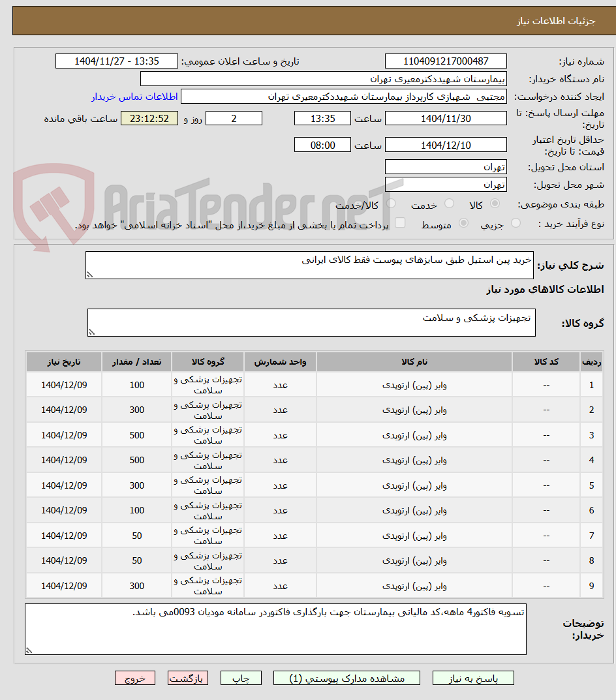Click the deadline date field 1404/11/30
This screenshot has height=700, width=616.
pos(446,118)
